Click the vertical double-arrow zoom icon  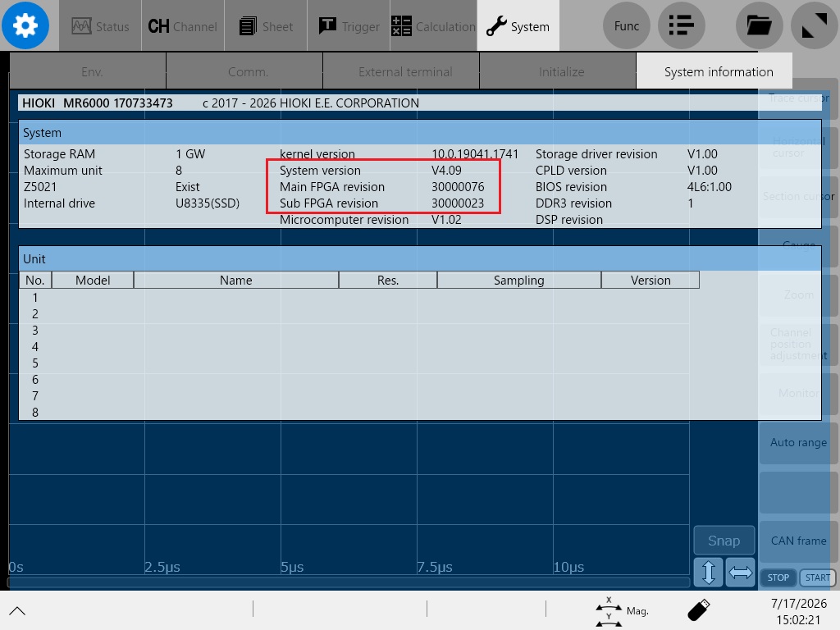(x=708, y=572)
